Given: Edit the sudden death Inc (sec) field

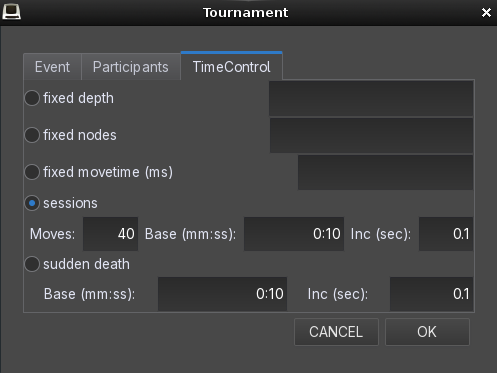Looking at the screenshot, I should point(432,294).
